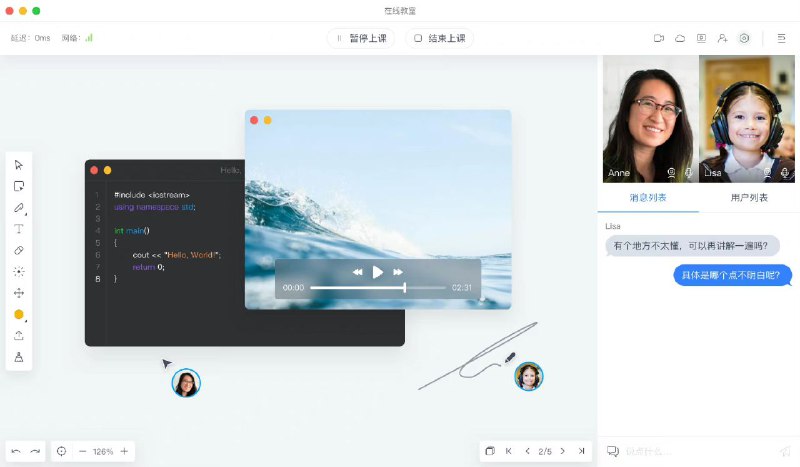Image resolution: width=800 pixels, height=467 pixels.
Task: Toggle Anne's microphone icon
Action: point(688,173)
